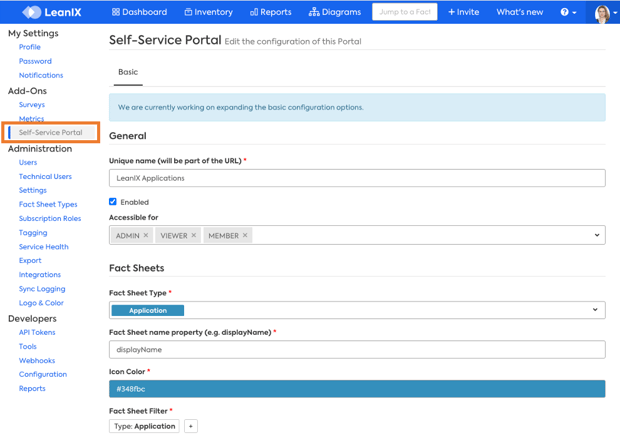
Task: Open developer Configuration page
Action: tap(43, 374)
